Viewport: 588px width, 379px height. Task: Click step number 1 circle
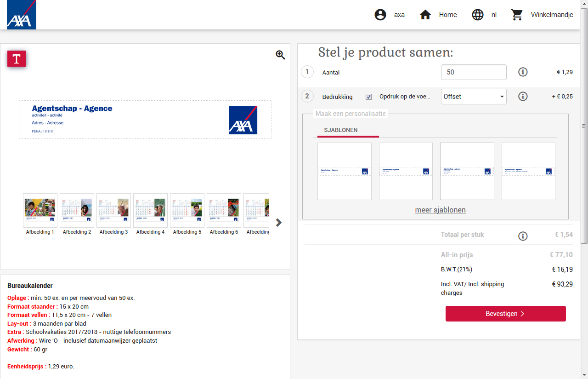pos(307,72)
